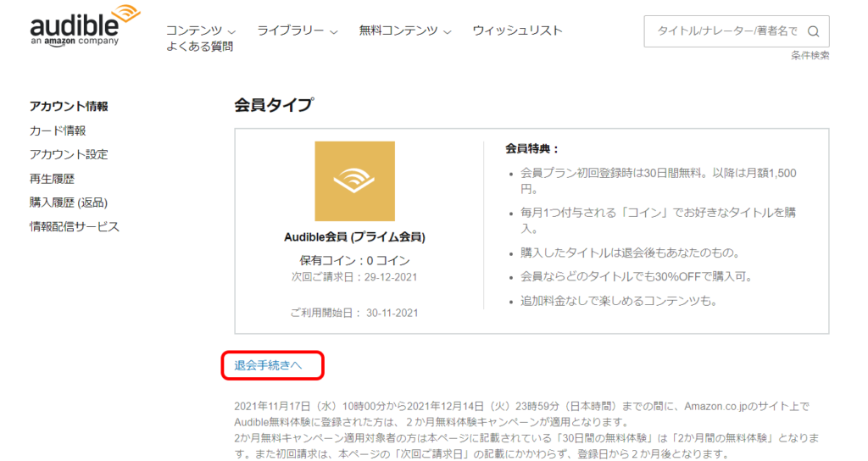Click the gold Audible membership badge image

[355, 181]
